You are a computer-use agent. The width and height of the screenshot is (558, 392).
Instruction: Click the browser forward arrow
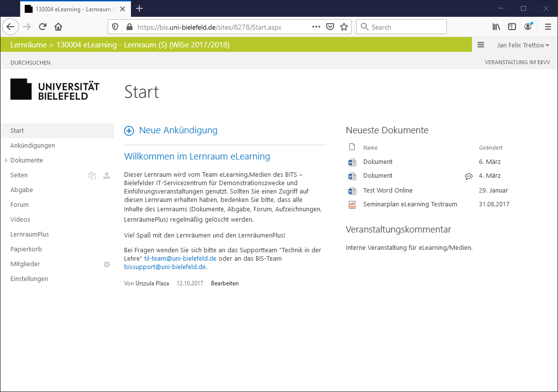pos(27,27)
